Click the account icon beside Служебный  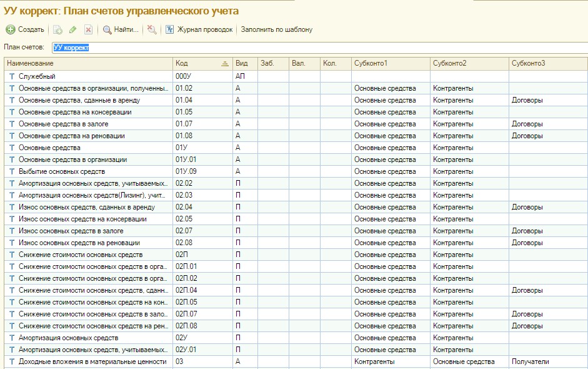pos(12,76)
